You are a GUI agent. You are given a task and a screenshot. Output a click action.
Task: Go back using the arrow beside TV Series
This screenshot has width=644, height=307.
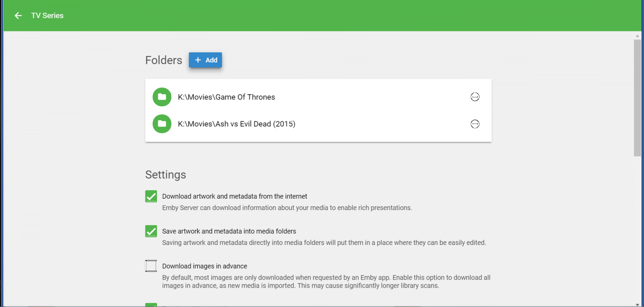point(18,16)
